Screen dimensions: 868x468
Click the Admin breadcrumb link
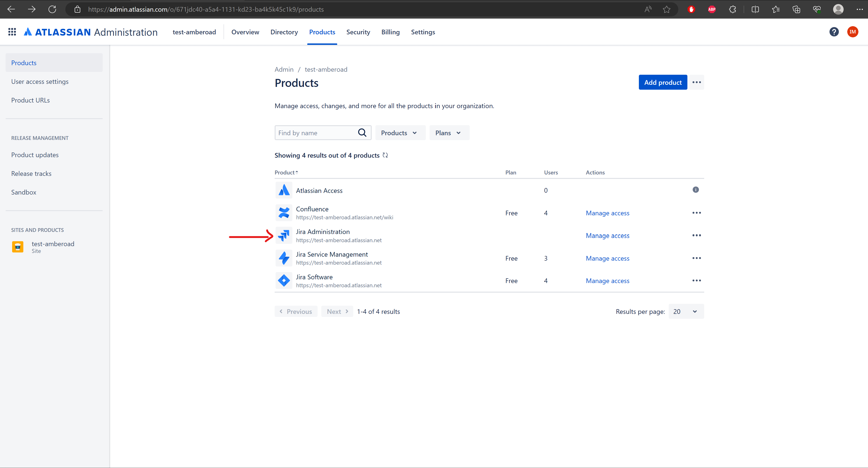pos(284,69)
